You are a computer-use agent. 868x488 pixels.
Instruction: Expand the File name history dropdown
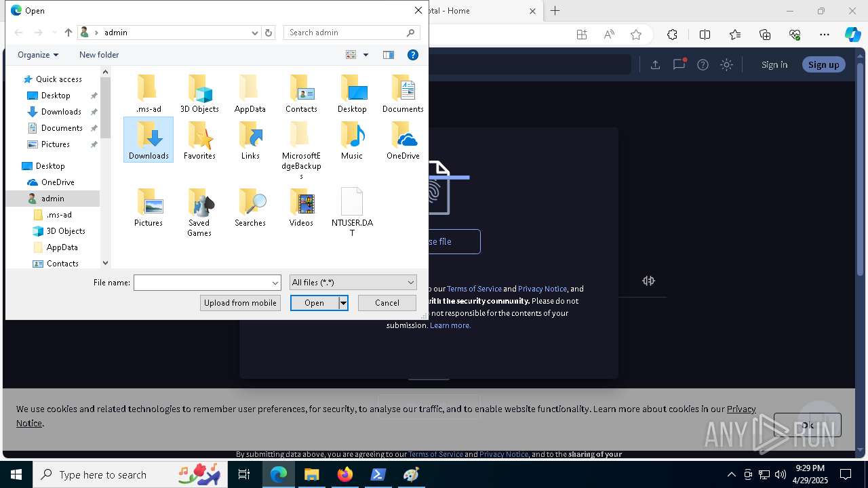click(275, 283)
